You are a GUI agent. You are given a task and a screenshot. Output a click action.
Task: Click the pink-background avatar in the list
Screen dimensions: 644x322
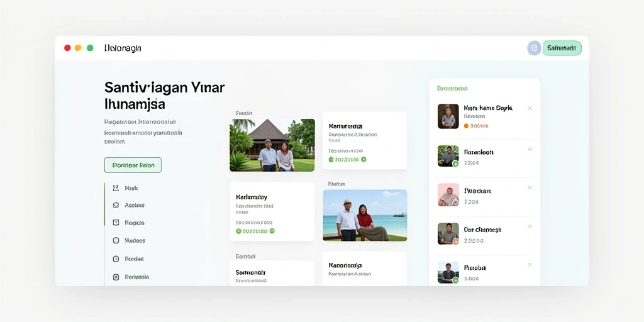click(x=448, y=195)
